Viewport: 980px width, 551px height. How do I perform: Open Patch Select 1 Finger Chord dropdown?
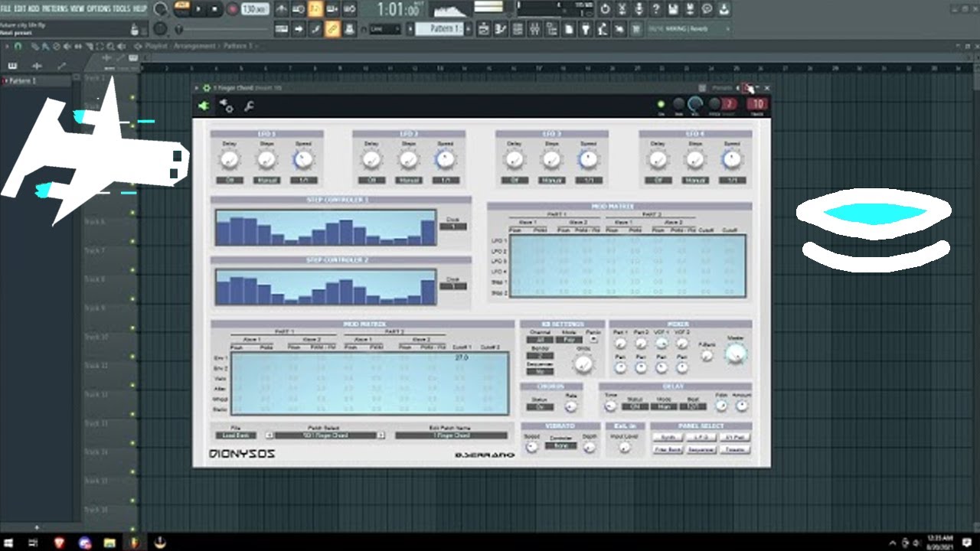[325, 435]
